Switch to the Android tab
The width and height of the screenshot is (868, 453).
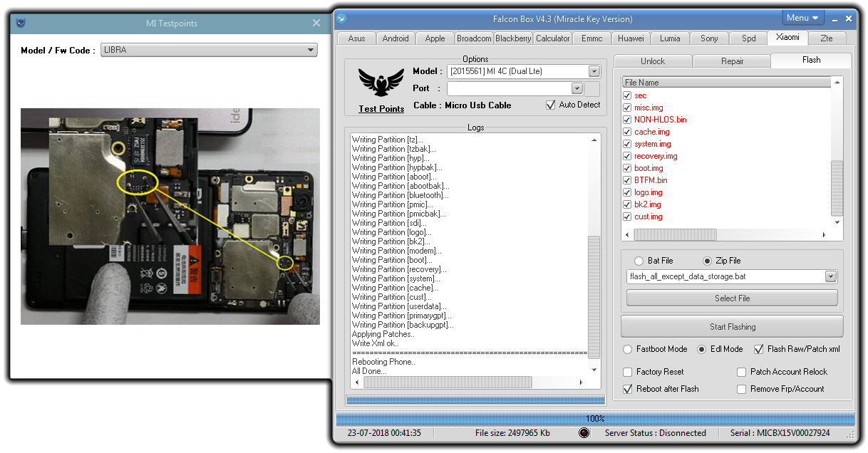click(396, 38)
